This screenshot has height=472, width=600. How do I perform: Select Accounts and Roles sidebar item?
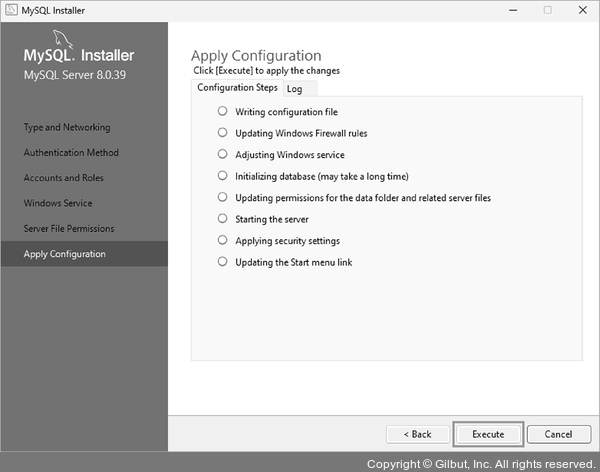(64, 178)
